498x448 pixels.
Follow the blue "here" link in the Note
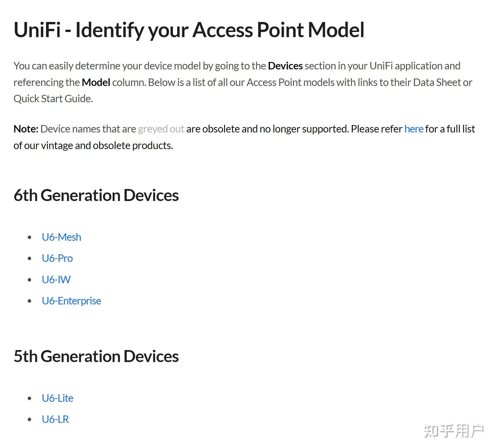tap(414, 129)
